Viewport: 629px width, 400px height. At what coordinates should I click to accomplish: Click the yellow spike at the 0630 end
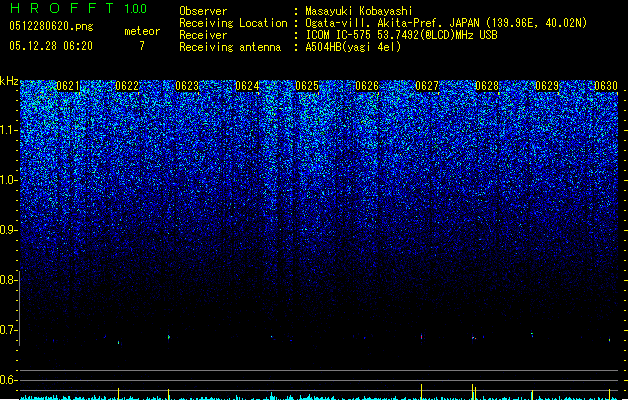(x=609, y=394)
